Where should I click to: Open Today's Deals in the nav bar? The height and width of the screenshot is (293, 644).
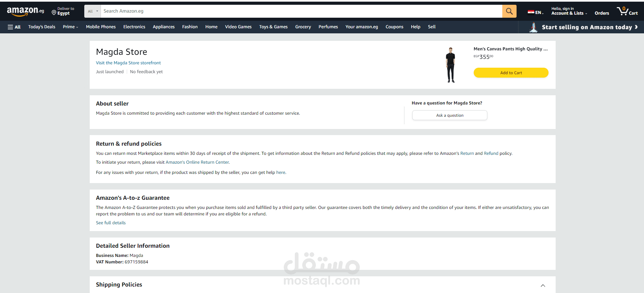tap(42, 27)
